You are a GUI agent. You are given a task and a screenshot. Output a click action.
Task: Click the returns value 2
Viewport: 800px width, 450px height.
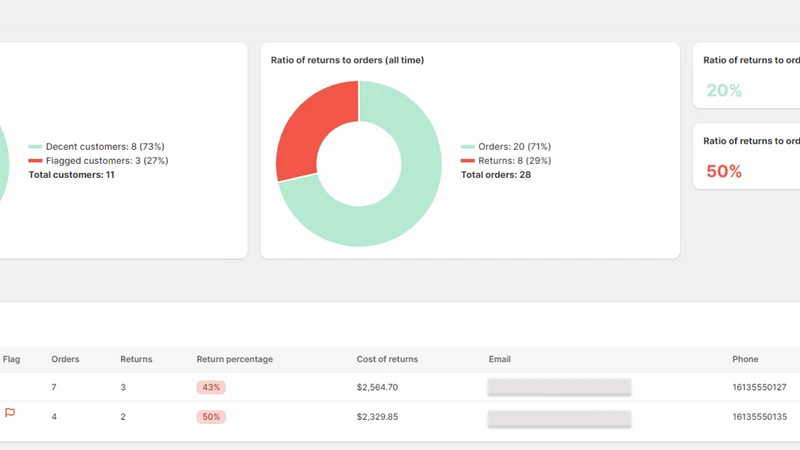(x=123, y=417)
